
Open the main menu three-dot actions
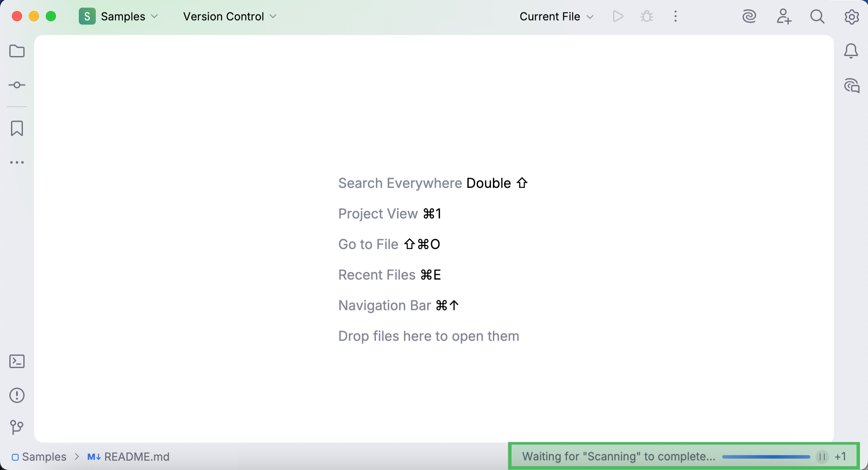(x=676, y=16)
